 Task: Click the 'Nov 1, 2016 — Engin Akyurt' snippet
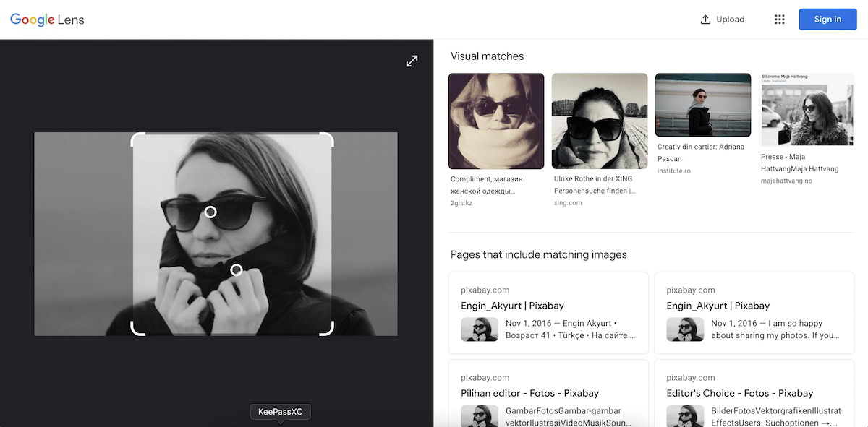tap(571, 329)
